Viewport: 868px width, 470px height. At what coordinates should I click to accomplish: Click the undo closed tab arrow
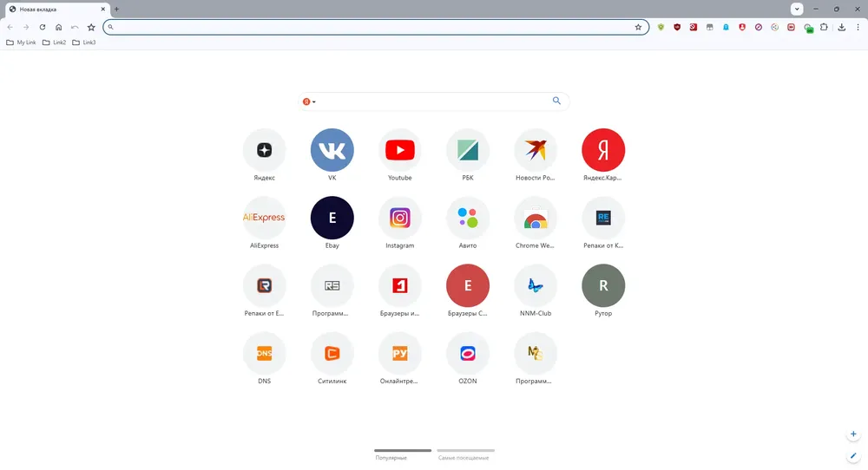click(75, 27)
